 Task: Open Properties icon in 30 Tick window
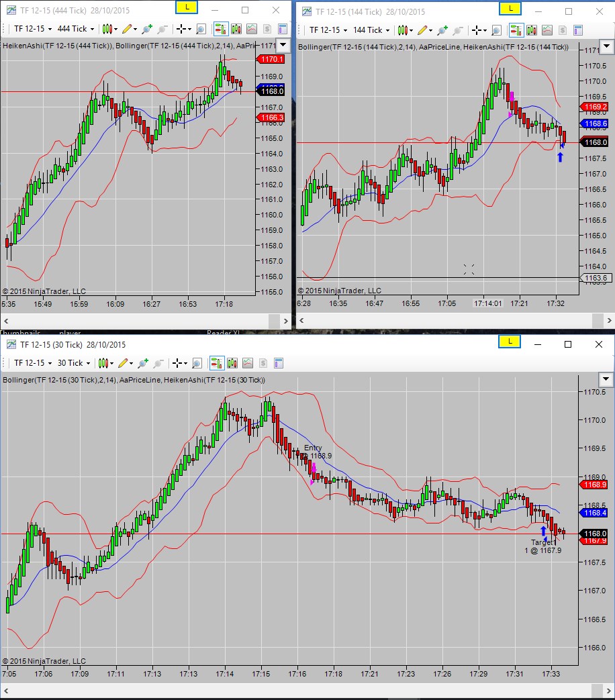tap(278, 363)
